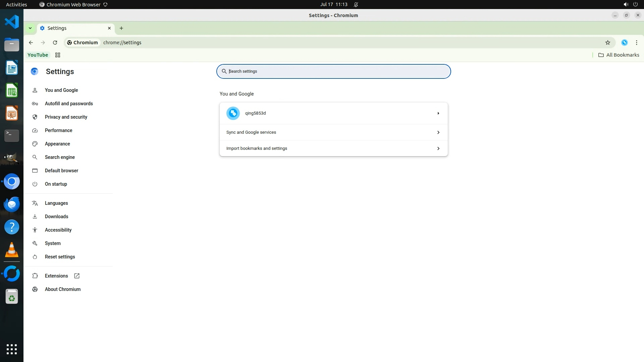Click the profile avatar in toolbar
644x362 pixels.
624,43
